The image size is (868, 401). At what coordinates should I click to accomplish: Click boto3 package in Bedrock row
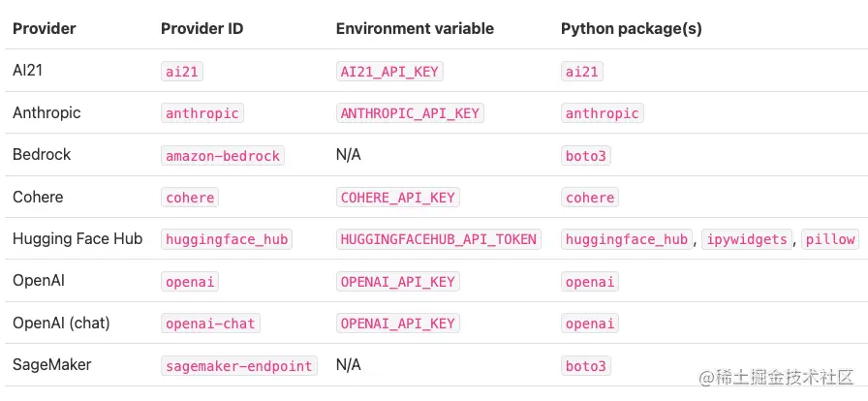[x=586, y=156]
